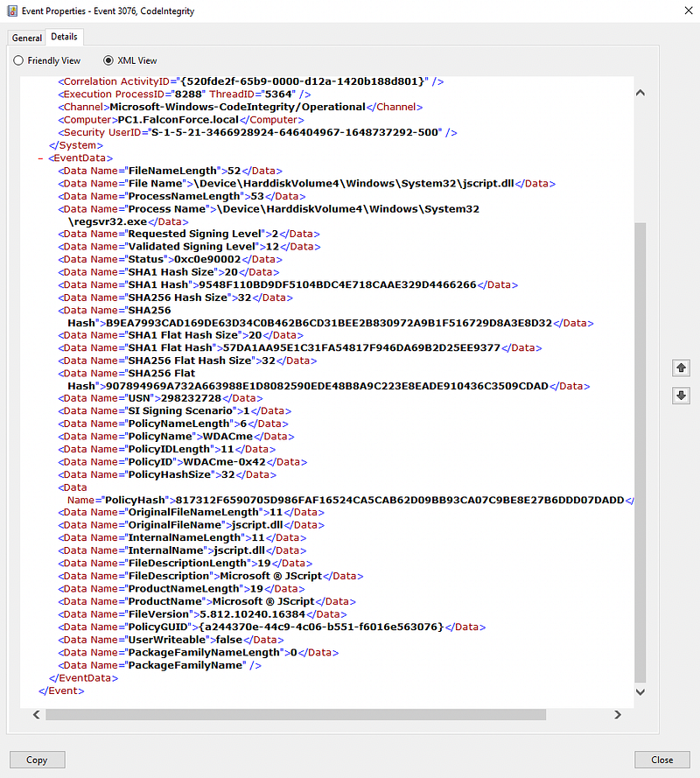Click the InternalName jscript.dll line
The width and height of the screenshot is (700, 778).
tap(182, 550)
